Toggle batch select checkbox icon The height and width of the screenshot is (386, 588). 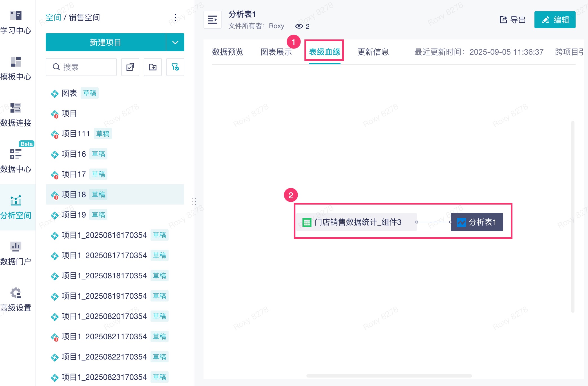[130, 67]
